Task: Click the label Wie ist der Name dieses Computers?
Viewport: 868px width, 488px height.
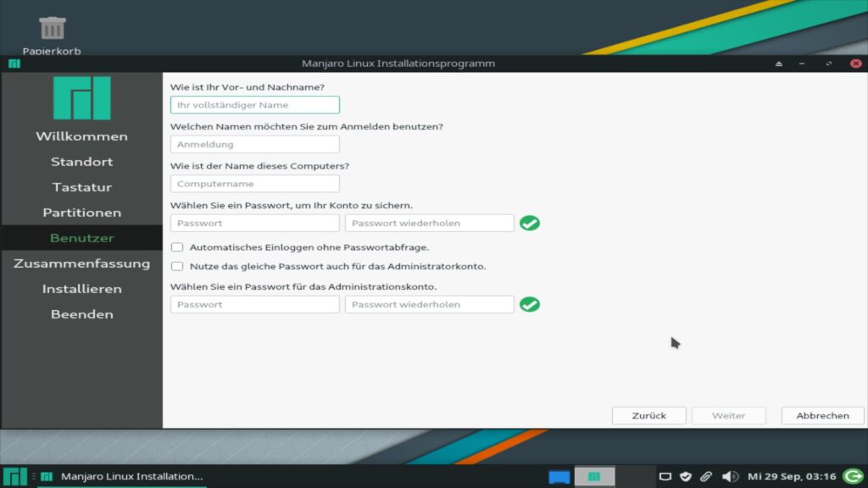Action: pos(259,166)
